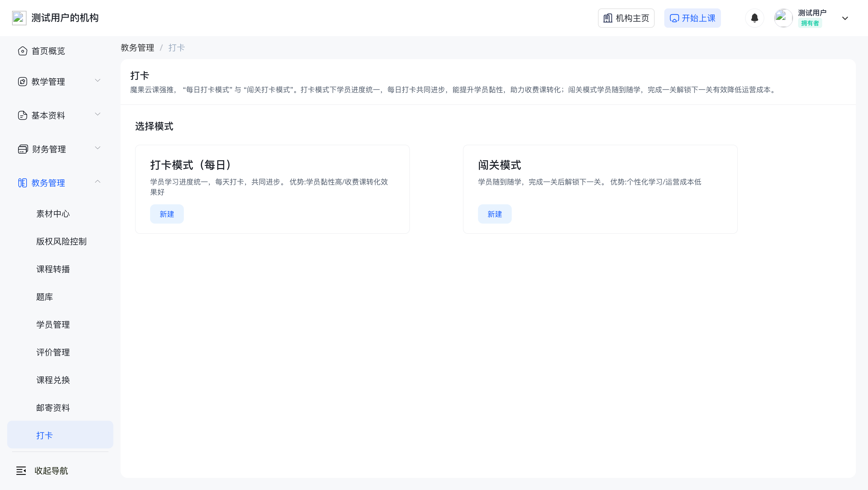Viewport: 868px width, 490px height.
Task: Click the 拥有者 owner badge
Action: pos(810,23)
